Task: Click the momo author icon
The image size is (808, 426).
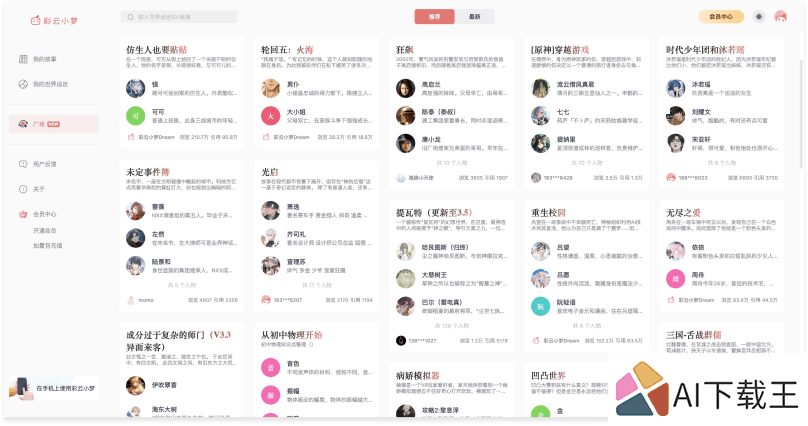Action: pos(131,300)
